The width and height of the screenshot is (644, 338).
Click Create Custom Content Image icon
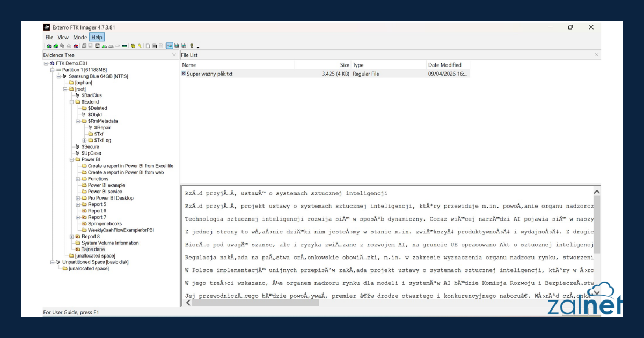(111, 46)
